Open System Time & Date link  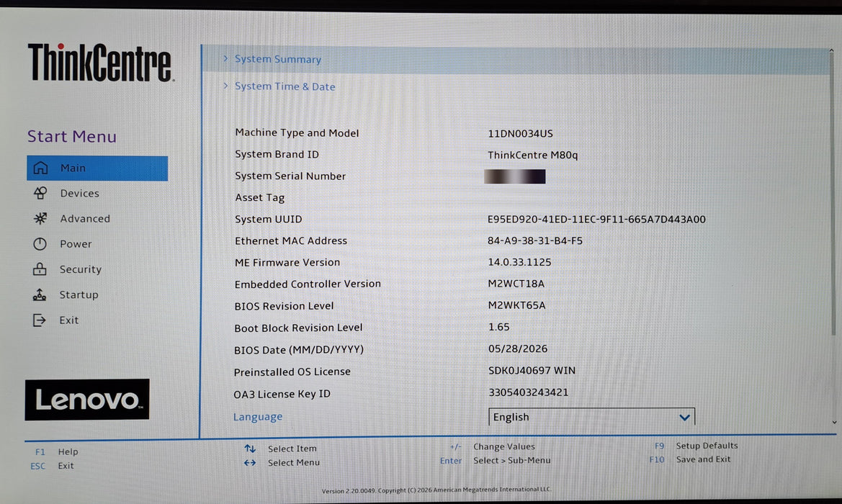click(285, 86)
